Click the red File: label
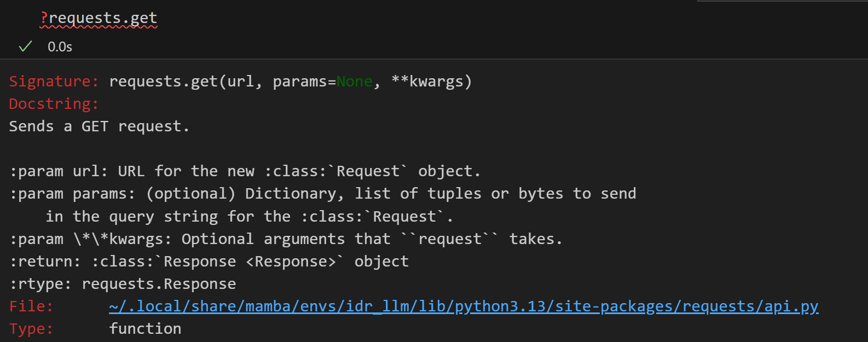The height and width of the screenshot is (342, 868). pyautogui.click(x=31, y=306)
